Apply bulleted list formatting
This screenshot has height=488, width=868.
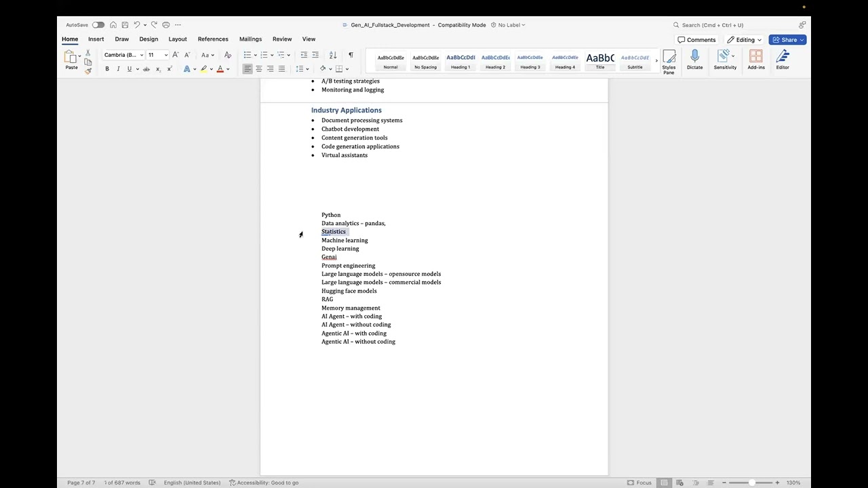pyautogui.click(x=247, y=55)
